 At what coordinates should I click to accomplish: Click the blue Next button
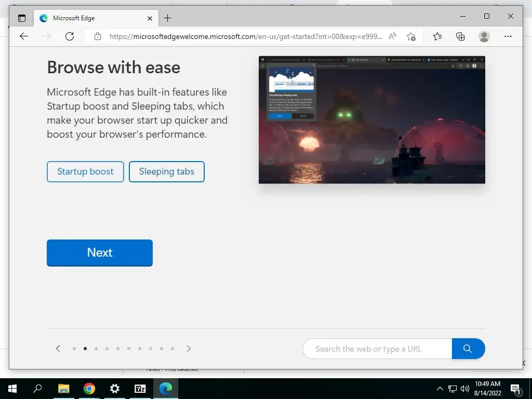tap(100, 253)
